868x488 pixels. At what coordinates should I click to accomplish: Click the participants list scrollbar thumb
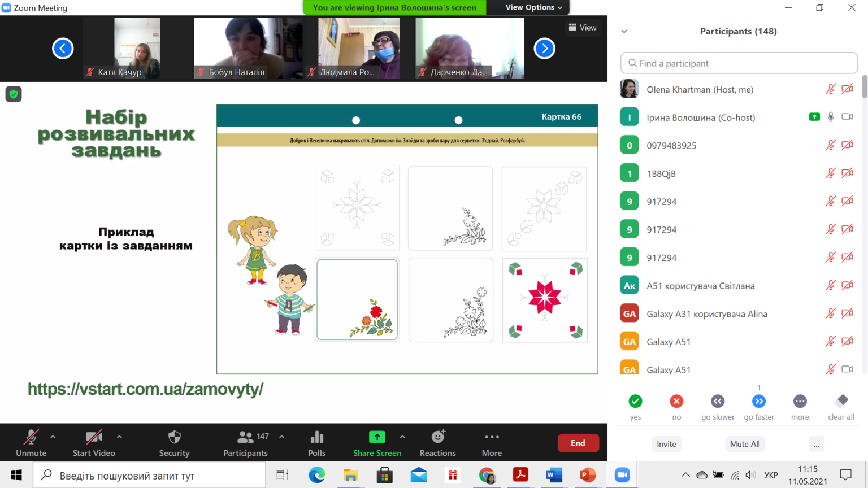pyautogui.click(x=865, y=88)
